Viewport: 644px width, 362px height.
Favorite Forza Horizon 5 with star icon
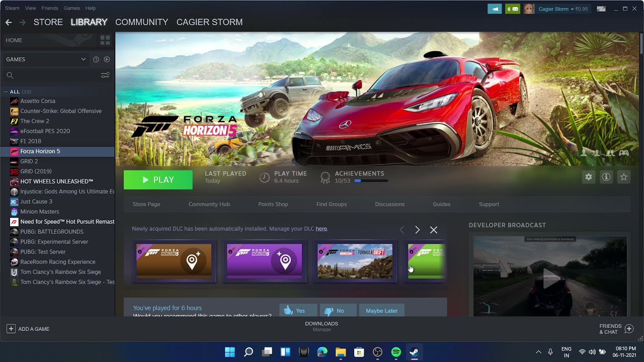(624, 177)
